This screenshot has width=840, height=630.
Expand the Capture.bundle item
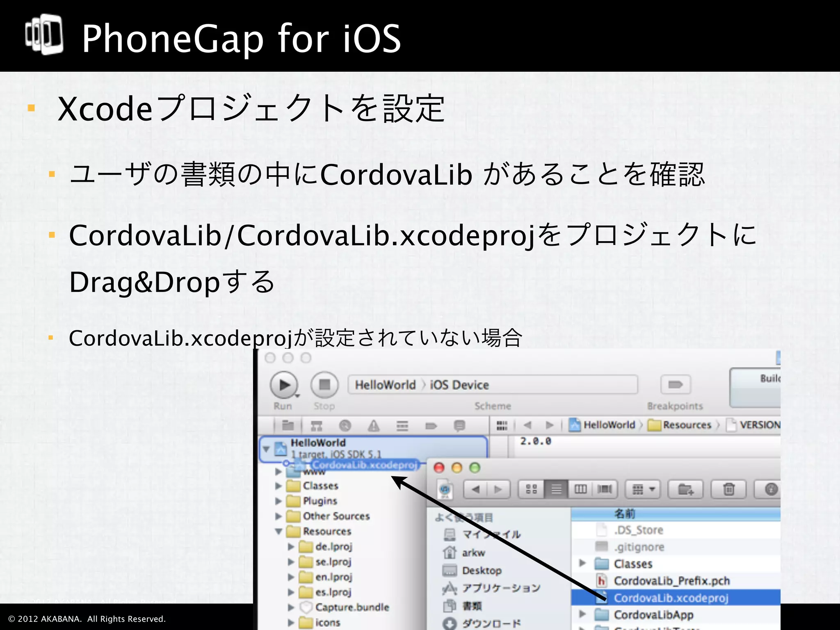291,607
